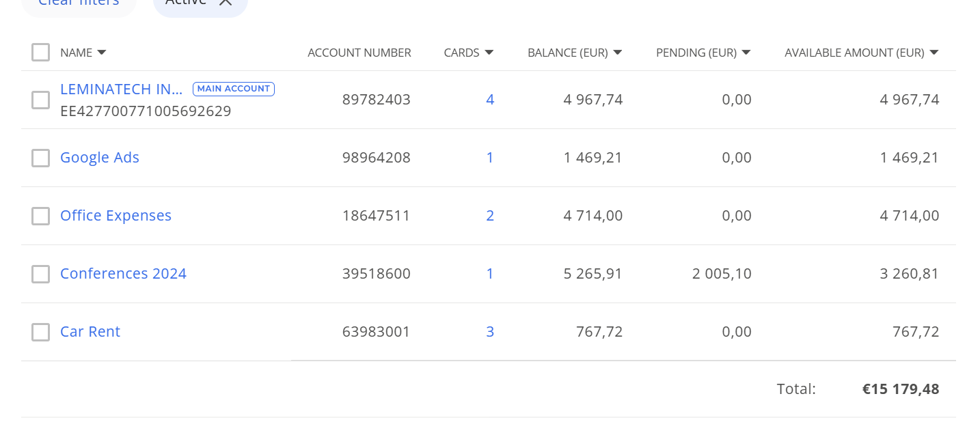Sort by Name column arrow
Image resolution: width=980 pixels, height=435 pixels.
point(102,53)
